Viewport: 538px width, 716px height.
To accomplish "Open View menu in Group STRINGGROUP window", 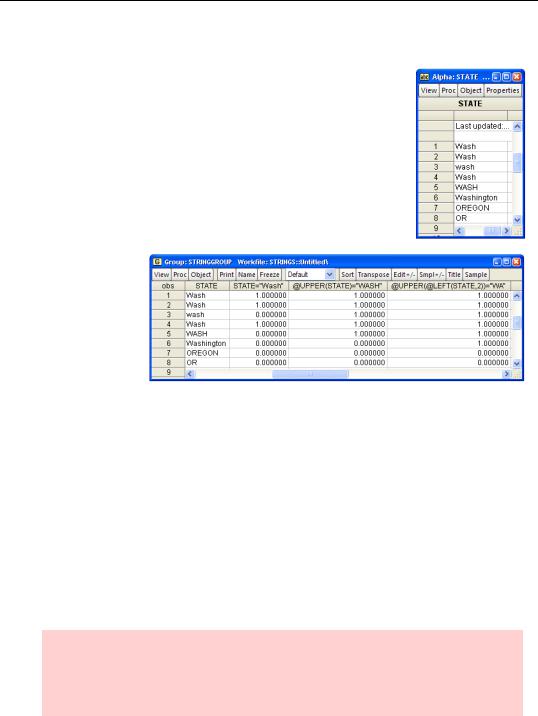I will 161,274.
